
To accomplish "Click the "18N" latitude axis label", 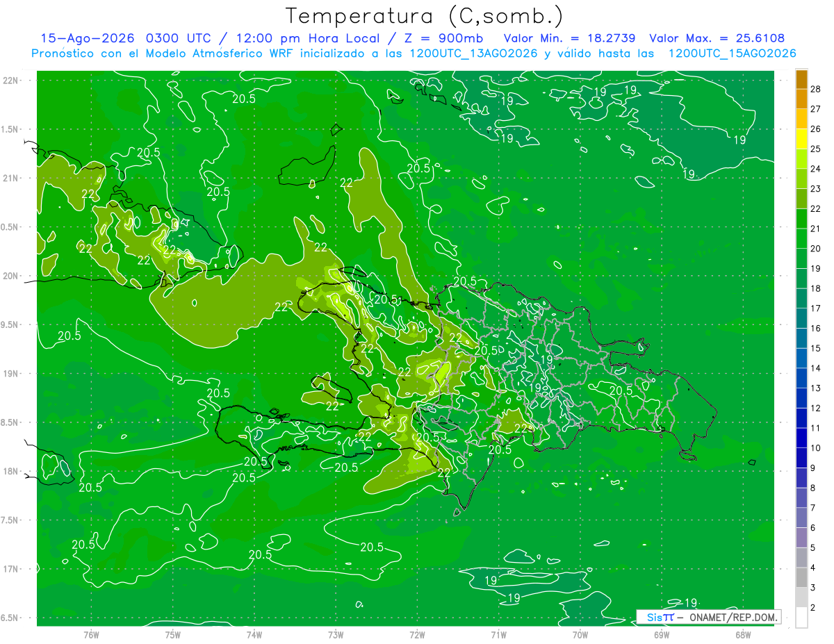I will 11,471.
